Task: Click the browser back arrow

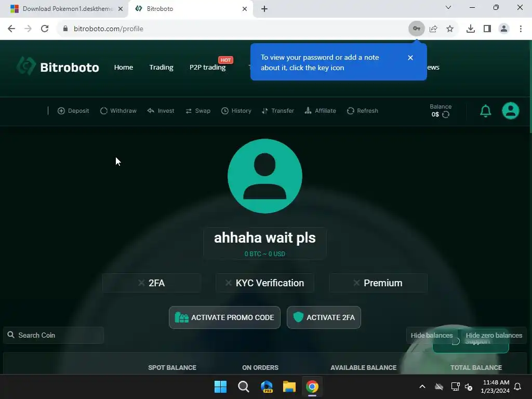Action: 11,29
